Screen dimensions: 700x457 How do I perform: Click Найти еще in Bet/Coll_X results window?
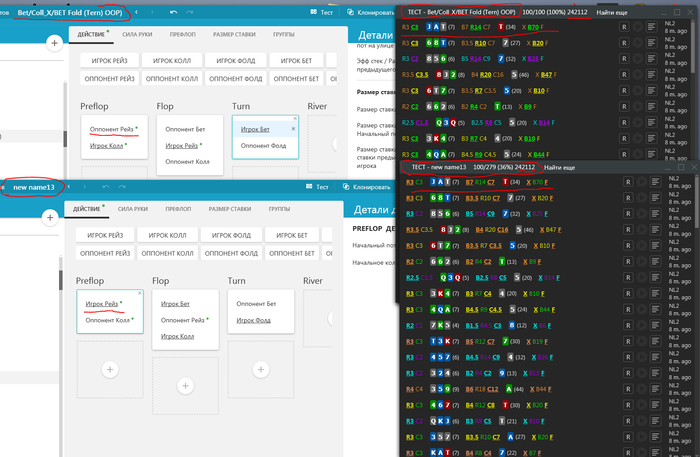coord(612,12)
